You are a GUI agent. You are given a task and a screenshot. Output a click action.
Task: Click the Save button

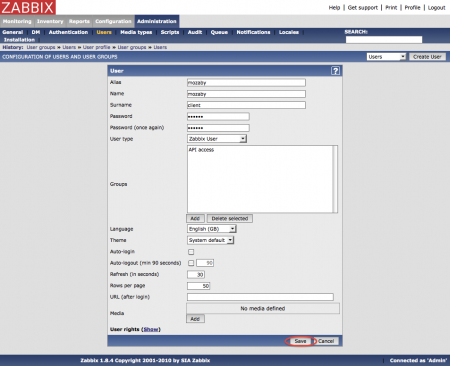pos(300,341)
